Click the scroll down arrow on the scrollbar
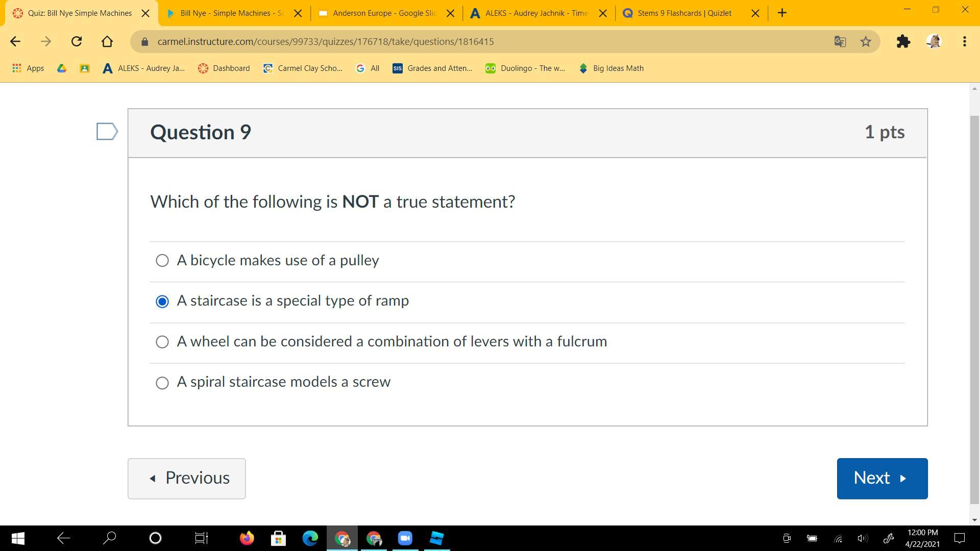The image size is (980, 551). 974,520
